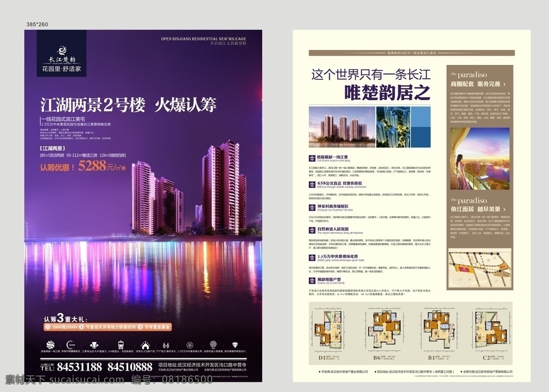Image resolution: width=549 pixels, height=392 pixels.
Task: Click the B6 floor plan
Action: pos(384,330)
